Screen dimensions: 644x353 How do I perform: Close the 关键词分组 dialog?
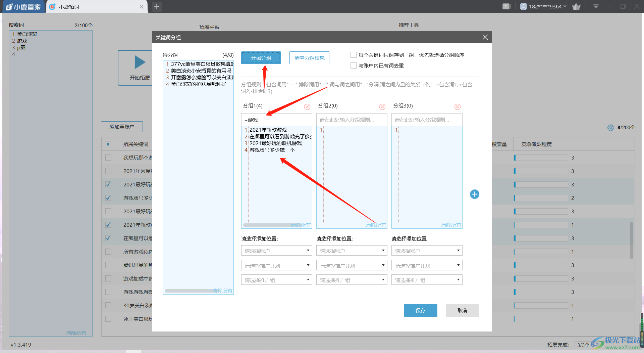(485, 37)
